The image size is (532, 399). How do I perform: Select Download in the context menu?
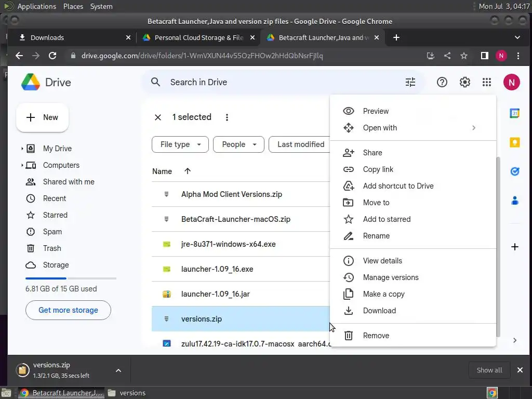coord(413,311)
